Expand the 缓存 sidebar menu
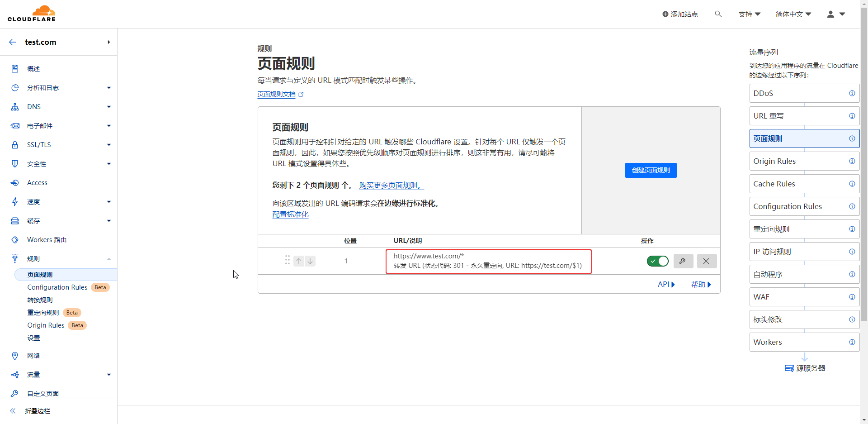This screenshot has width=868, height=424. [x=108, y=221]
